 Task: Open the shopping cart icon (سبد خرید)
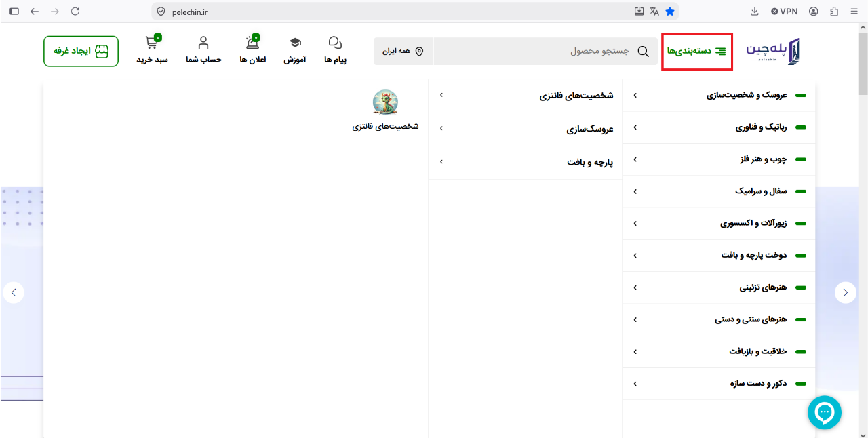152,43
